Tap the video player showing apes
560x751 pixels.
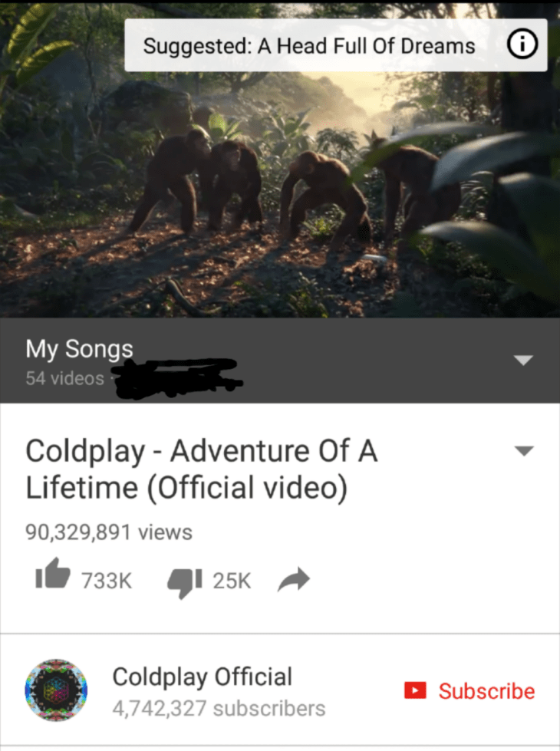coord(280,160)
